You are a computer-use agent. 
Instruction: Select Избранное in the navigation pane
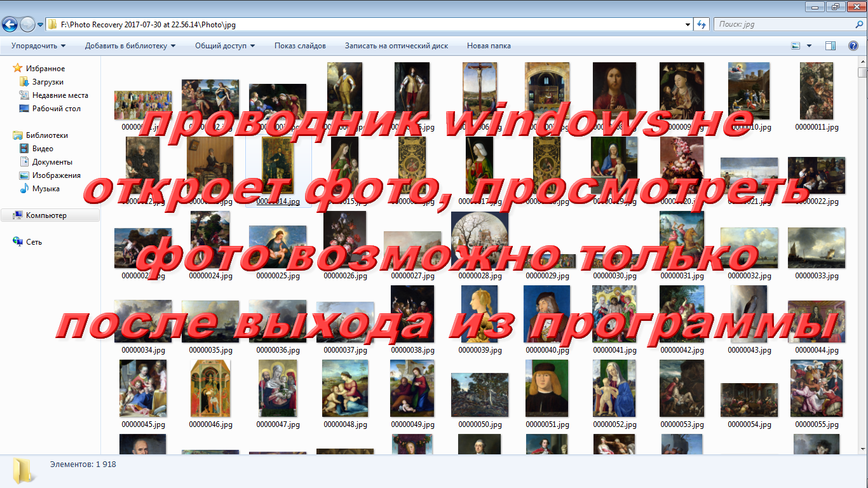45,69
